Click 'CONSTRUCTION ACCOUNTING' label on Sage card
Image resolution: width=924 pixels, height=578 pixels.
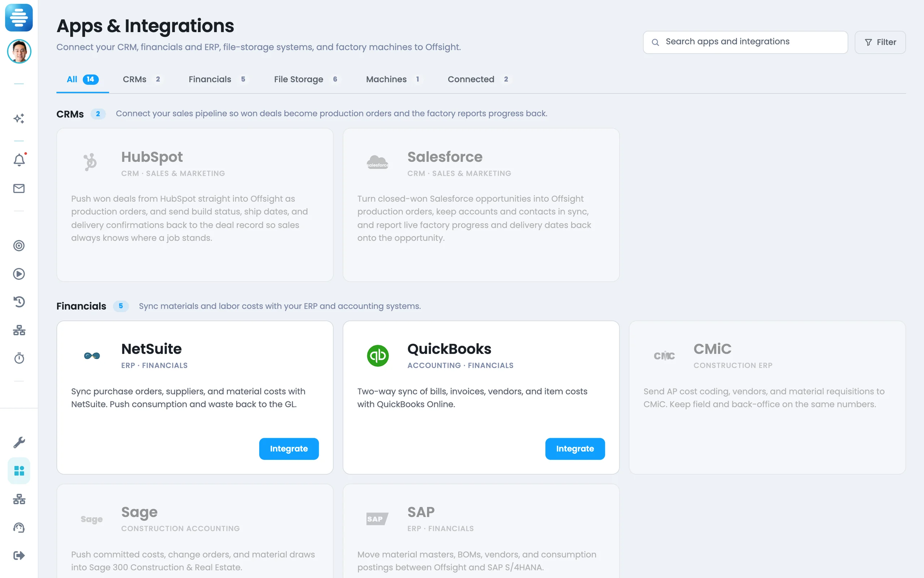(180, 529)
